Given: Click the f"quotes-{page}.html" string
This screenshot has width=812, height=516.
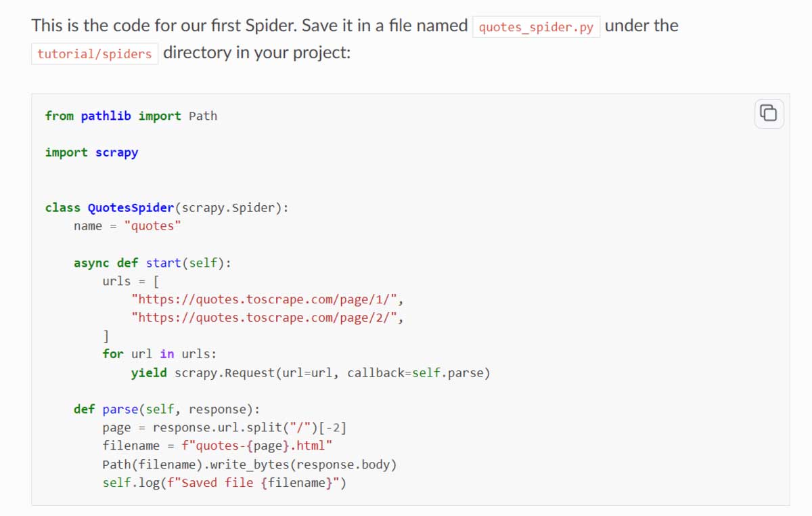Looking at the screenshot, I should point(256,446).
